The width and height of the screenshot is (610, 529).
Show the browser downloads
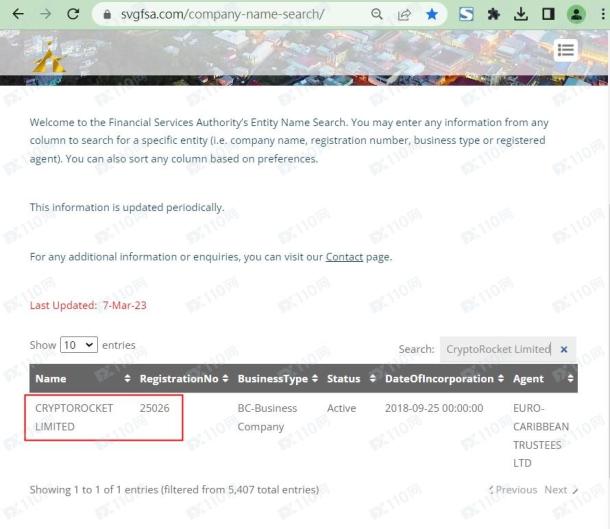click(x=521, y=15)
